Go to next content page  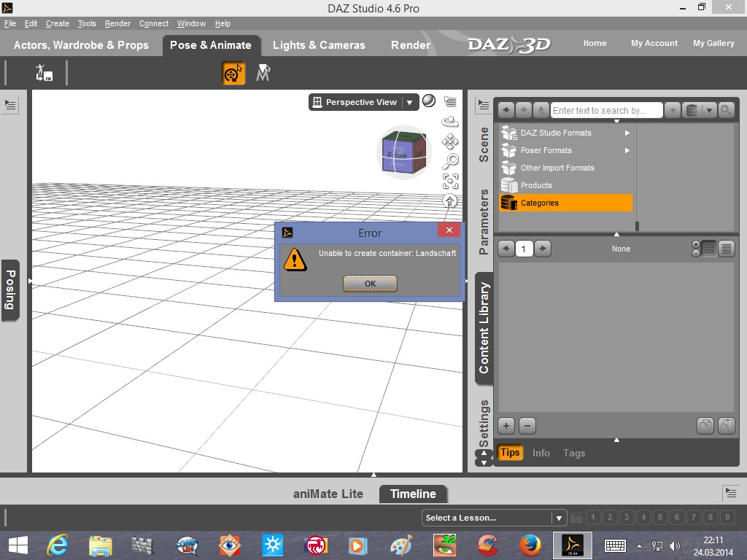tap(542, 249)
